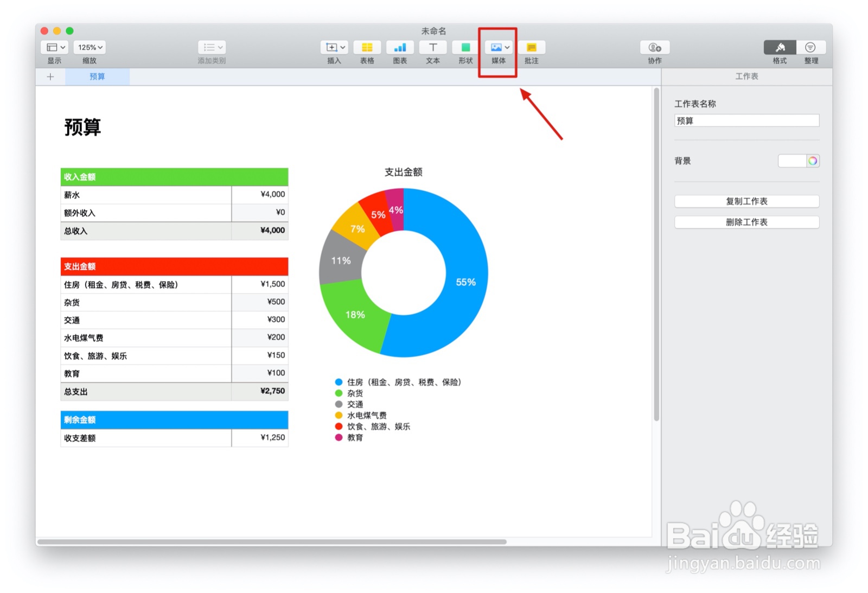This screenshot has width=868, height=593.
Task: Select the 教育 education table row label
Action: [x=146, y=373]
